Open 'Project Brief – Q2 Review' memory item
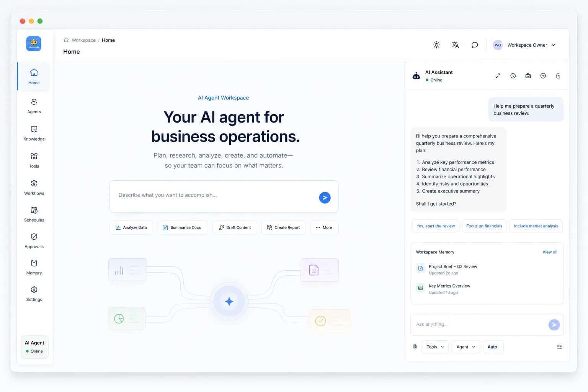This screenshot has height=392, width=588. click(487, 269)
